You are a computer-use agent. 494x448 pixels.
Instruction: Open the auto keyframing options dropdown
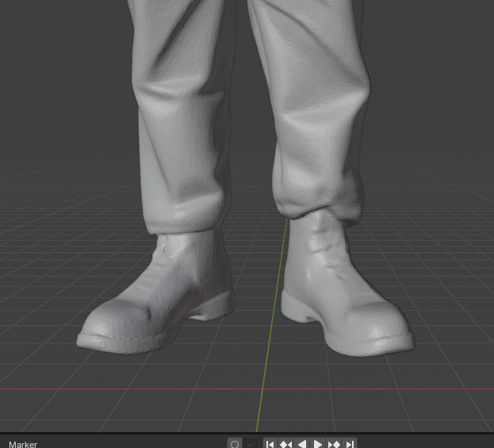click(250, 443)
